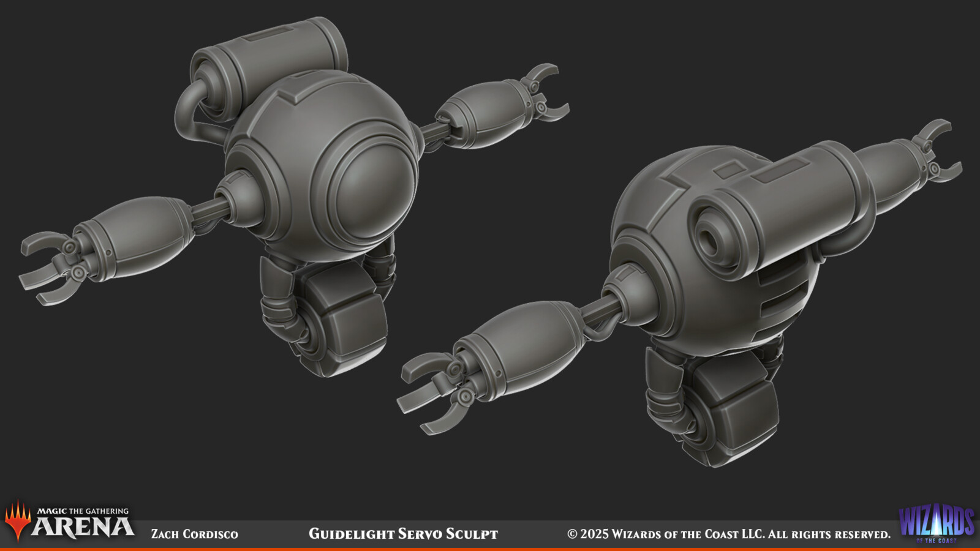Click the left robot sculpt render

click(294, 196)
